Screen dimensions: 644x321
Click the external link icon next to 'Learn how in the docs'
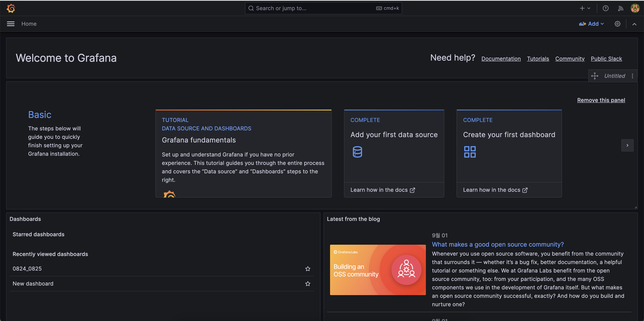[412, 190]
